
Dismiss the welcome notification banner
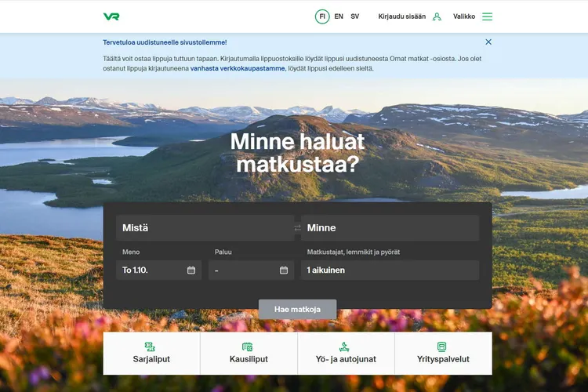point(488,42)
